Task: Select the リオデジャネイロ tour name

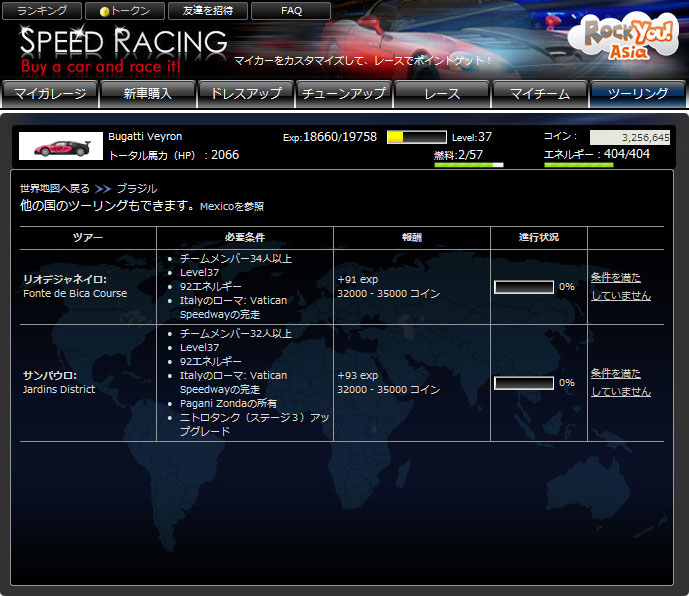Action: [x=65, y=279]
